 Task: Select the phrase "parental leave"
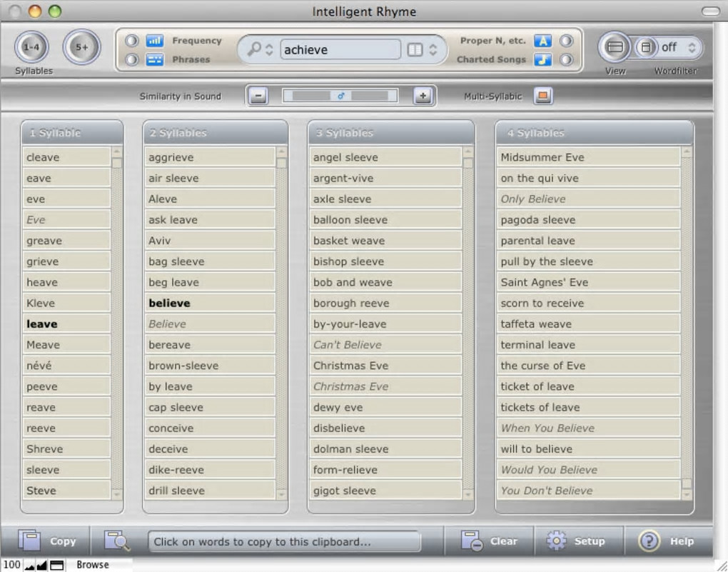[x=588, y=240]
